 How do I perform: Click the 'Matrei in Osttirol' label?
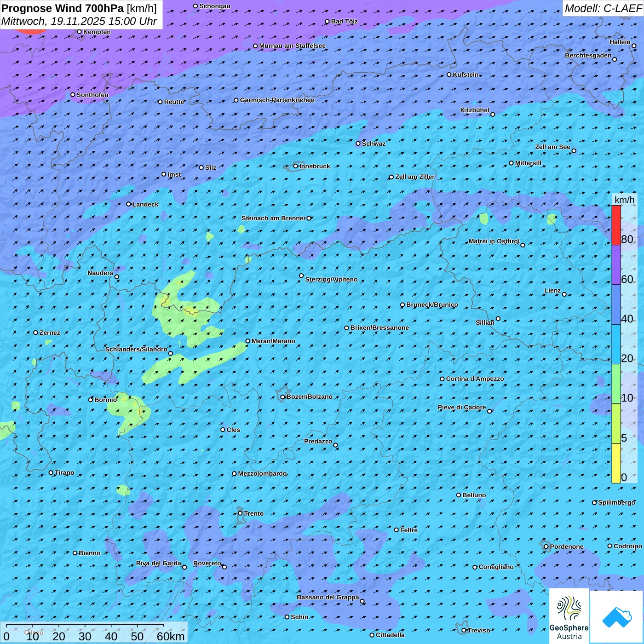(494, 241)
